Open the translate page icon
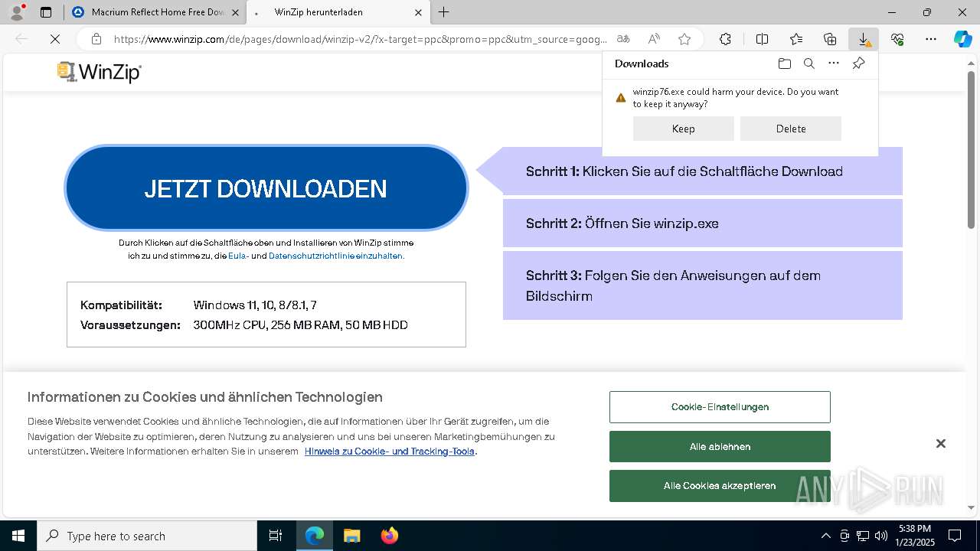 click(x=623, y=39)
